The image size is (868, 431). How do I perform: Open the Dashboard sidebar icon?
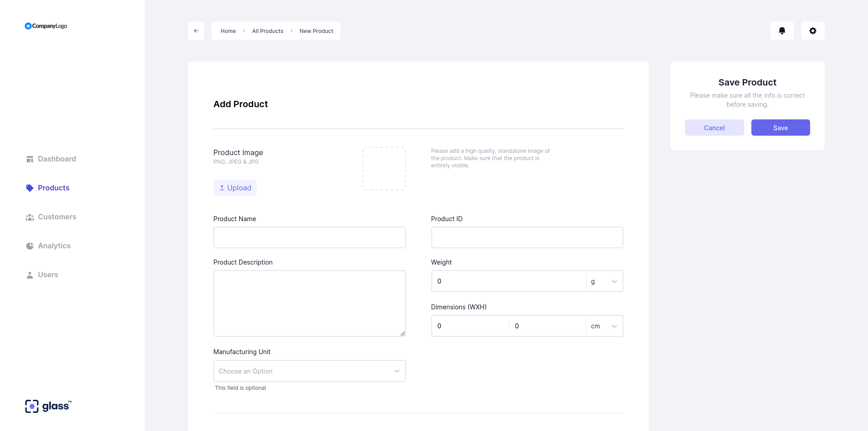[x=30, y=159]
